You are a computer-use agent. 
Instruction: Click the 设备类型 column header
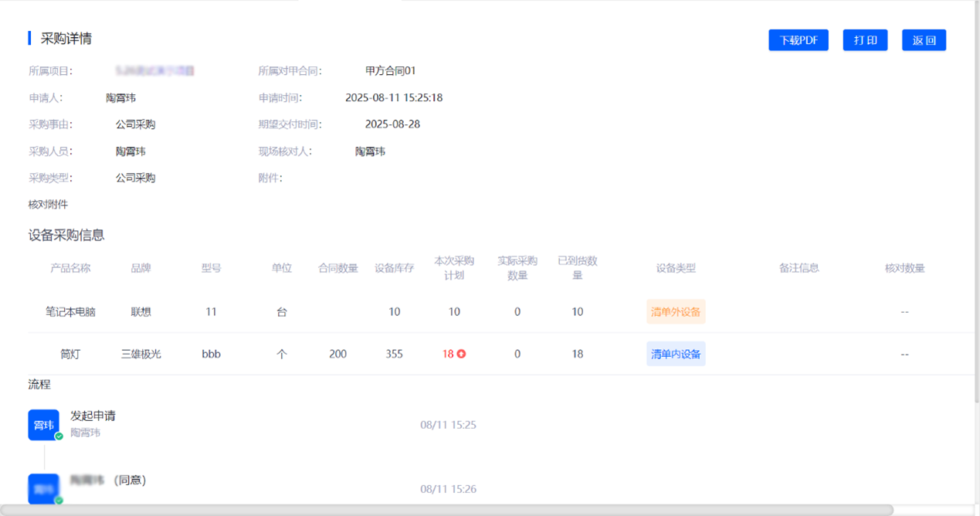tap(676, 268)
